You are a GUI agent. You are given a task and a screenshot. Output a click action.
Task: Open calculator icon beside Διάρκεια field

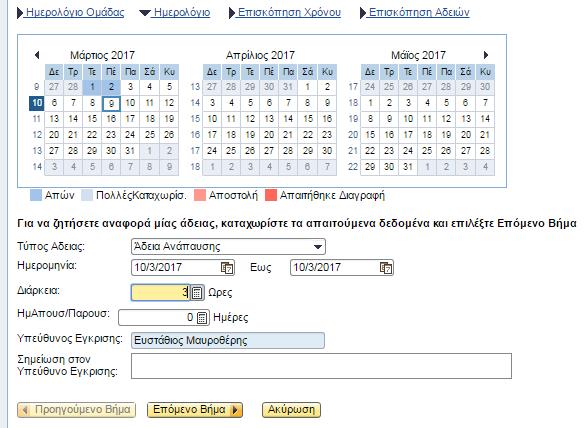coord(197,292)
